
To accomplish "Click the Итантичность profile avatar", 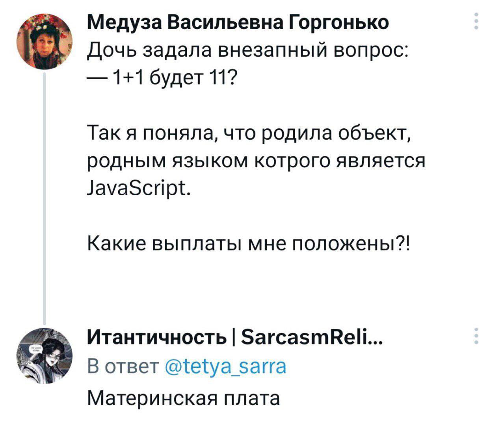I will tap(44, 355).
